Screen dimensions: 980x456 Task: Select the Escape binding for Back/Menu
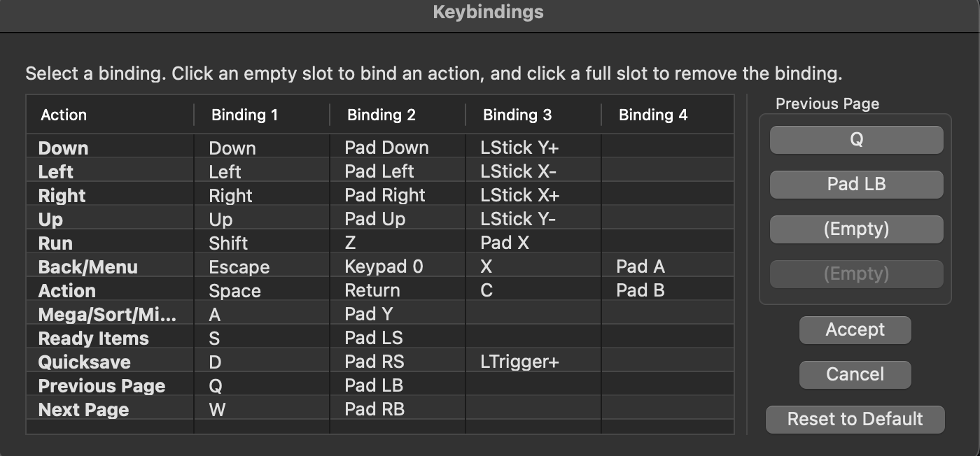[x=262, y=267]
